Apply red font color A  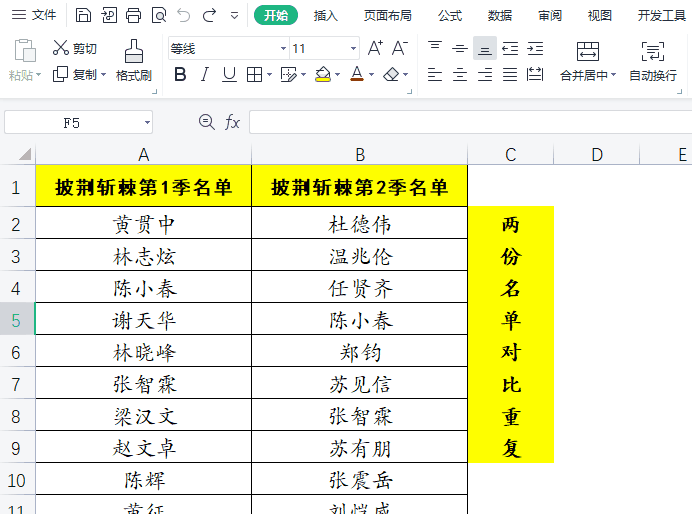point(357,74)
